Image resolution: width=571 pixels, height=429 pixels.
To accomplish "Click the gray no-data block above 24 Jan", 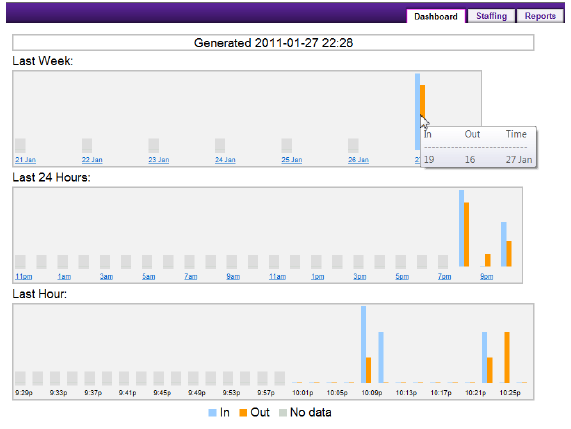I will (x=220, y=146).
